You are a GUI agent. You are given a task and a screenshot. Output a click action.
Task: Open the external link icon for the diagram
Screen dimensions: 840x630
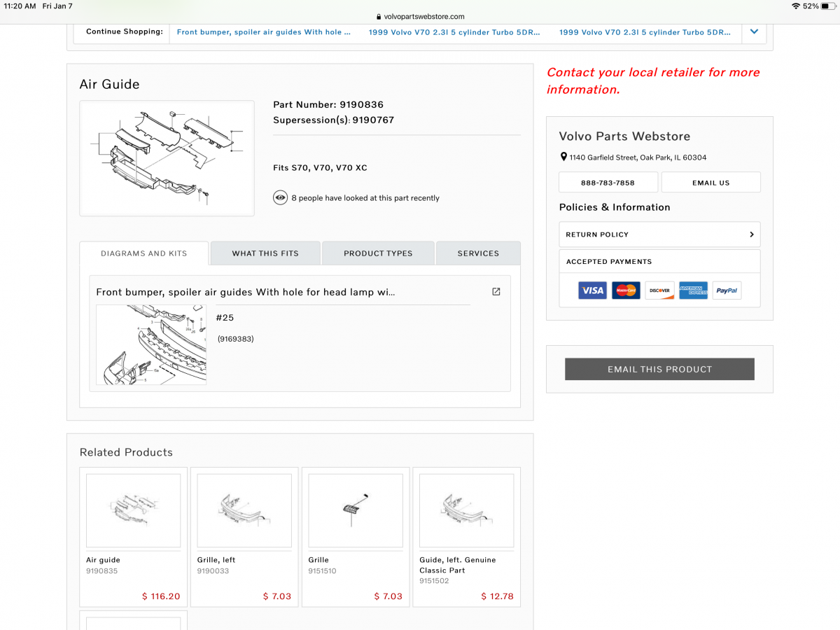pos(496,292)
